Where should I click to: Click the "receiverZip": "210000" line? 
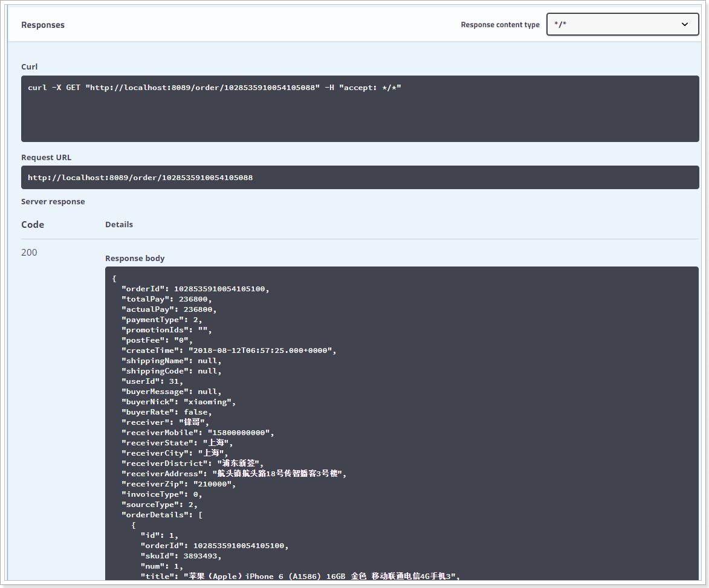pos(178,485)
